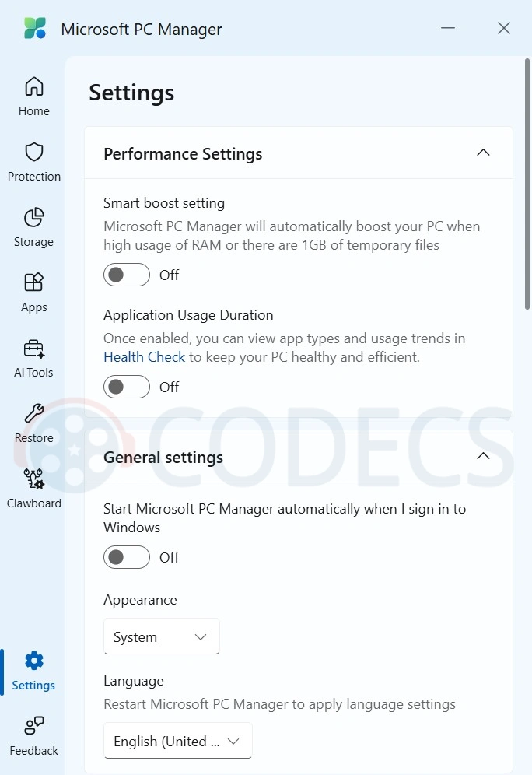Select the Apps icon in sidebar
The width and height of the screenshot is (532, 775).
coord(33,282)
